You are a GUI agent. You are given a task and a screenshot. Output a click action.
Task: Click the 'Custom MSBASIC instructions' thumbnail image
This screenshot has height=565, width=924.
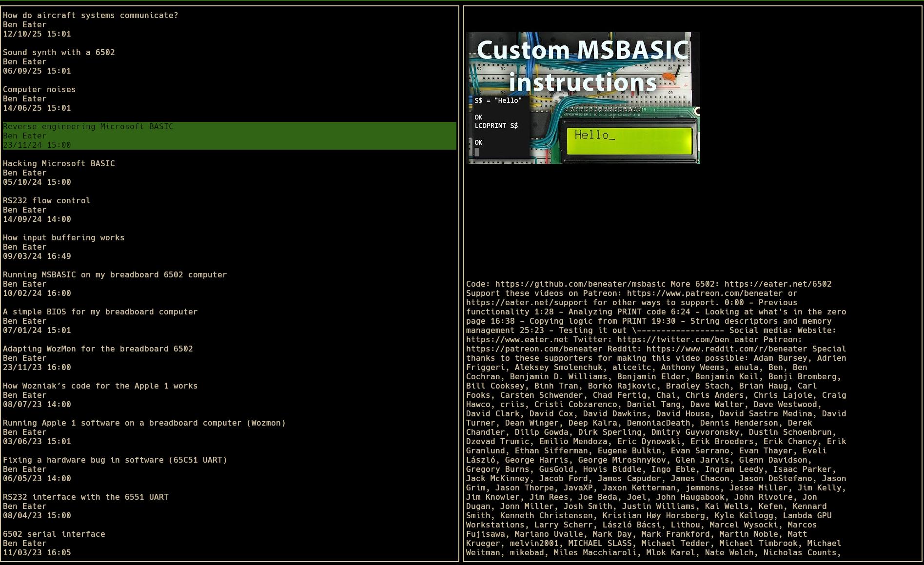tap(583, 98)
